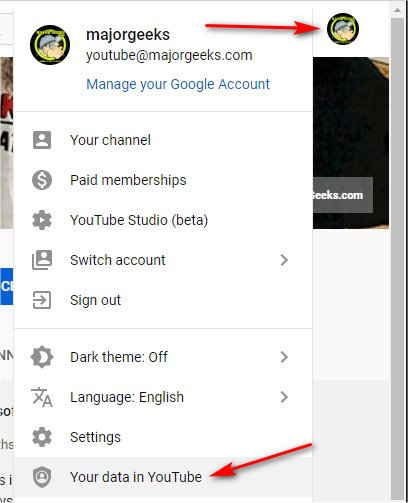Click the majorgeeks profile picture in menu header

click(50, 45)
